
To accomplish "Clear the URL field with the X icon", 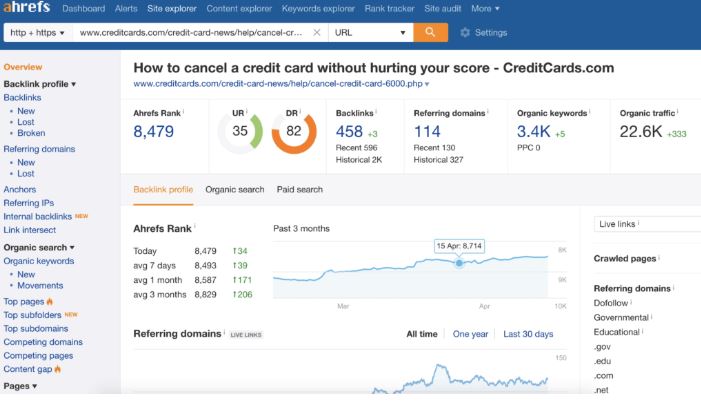I will pyautogui.click(x=317, y=33).
